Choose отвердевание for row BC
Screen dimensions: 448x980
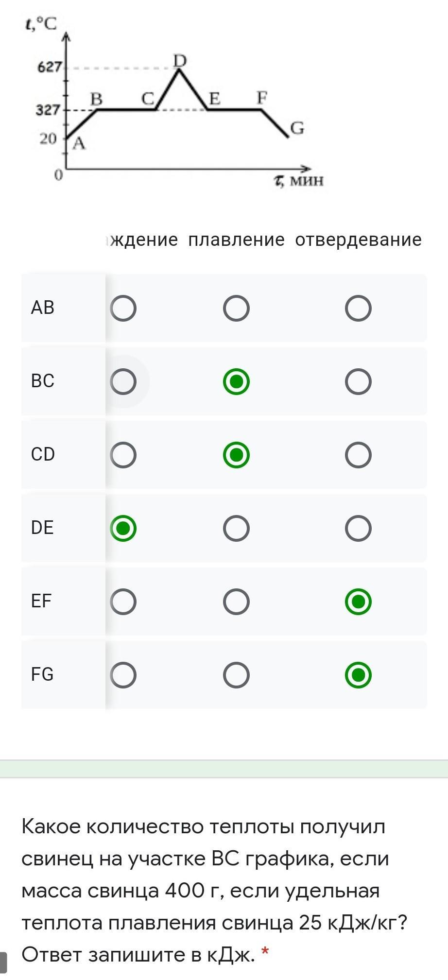coord(358,381)
